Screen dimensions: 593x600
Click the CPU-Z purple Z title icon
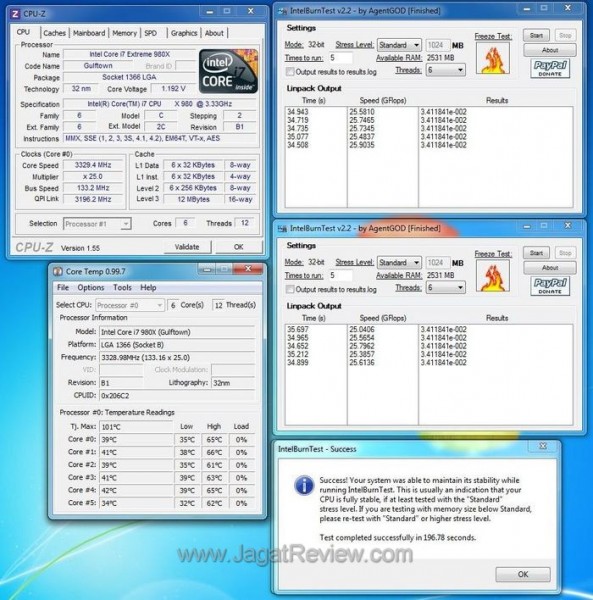click(x=15, y=14)
